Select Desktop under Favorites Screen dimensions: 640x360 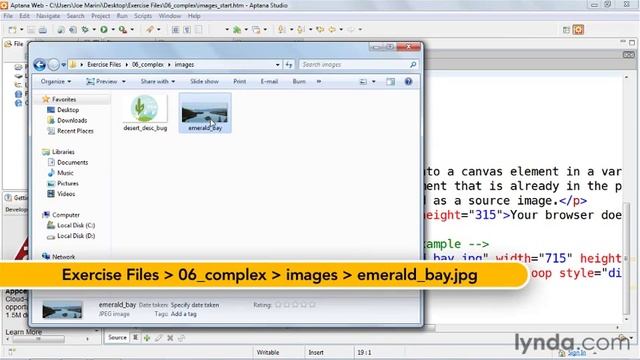pos(68,110)
